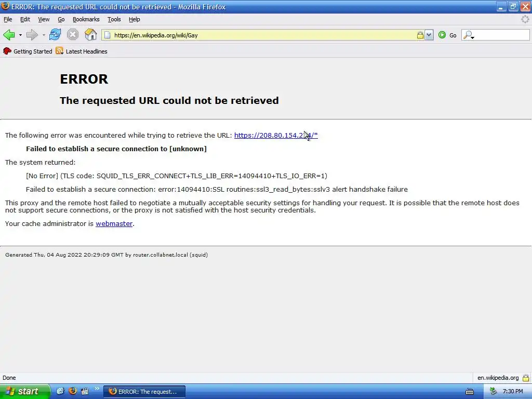532x399 pixels.
Task: Click the green Go button
Action: tap(447, 35)
